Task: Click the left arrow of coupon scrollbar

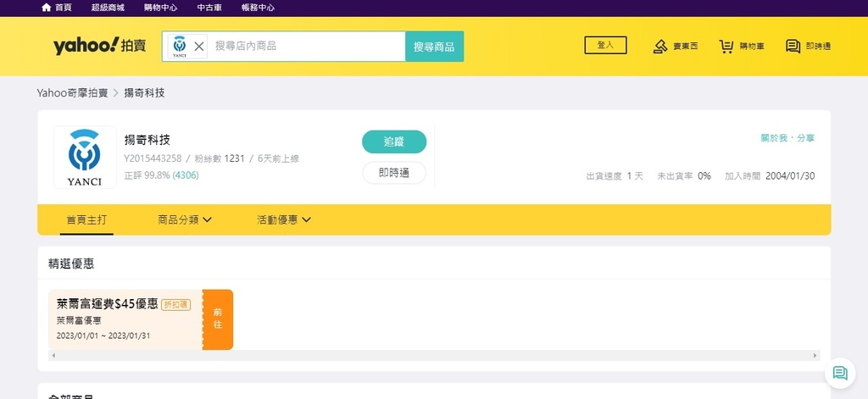Action: coord(53,355)
